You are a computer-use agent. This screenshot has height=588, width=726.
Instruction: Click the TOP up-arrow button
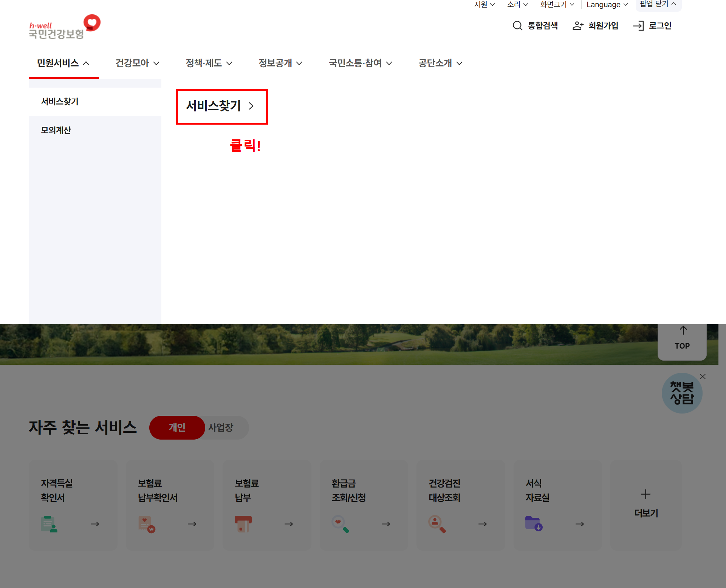click(x=682, y=338)
